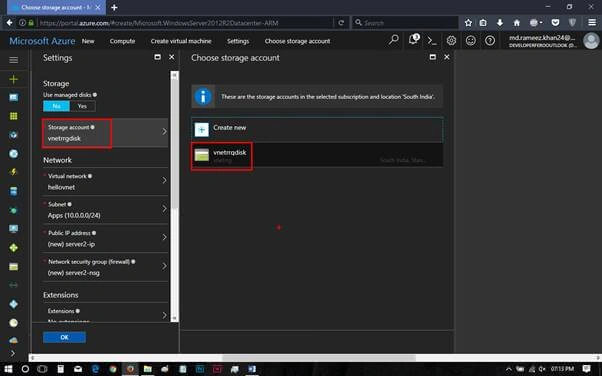Image resolution: width=602 pixels, height=376 pixels.
Task: Click New breadcrumb item
Action: [88, 41]
